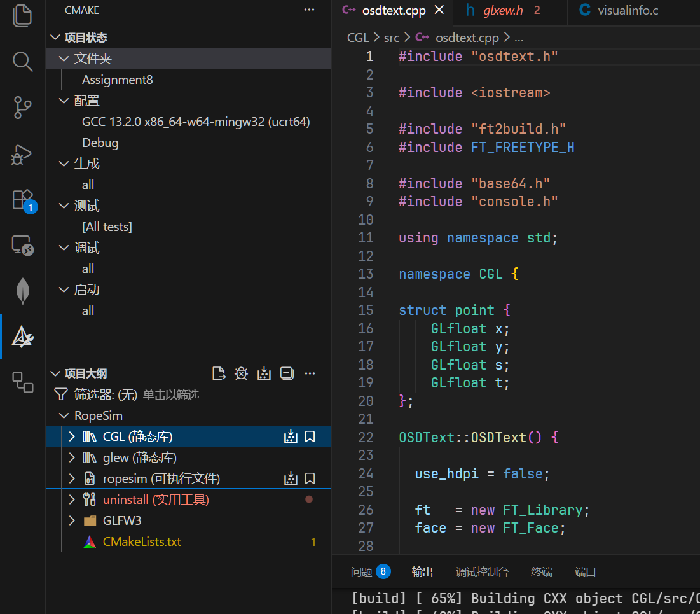Collapse the 文件夹 node
This screenshot has width=700, height=614.
tap(64, 59)
